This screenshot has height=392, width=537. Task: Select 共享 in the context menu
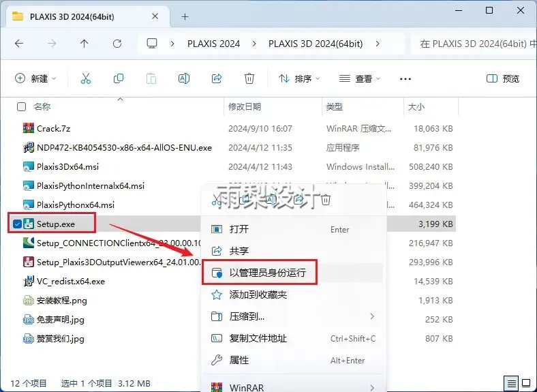pos(293,251)
